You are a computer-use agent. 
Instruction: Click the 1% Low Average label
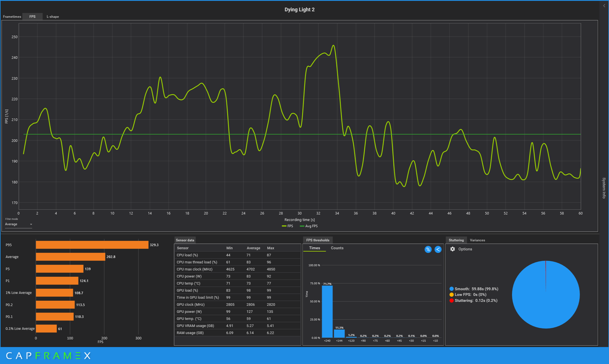(19, 293)
